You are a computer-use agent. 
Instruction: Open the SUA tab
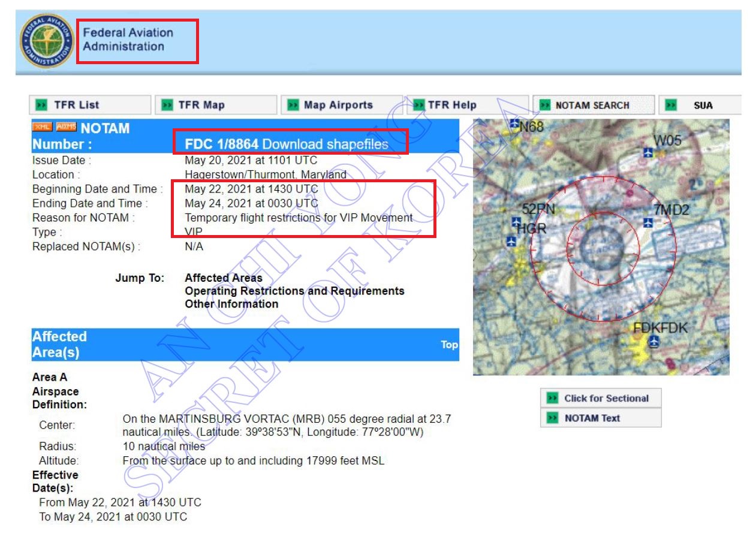point(700,105)
